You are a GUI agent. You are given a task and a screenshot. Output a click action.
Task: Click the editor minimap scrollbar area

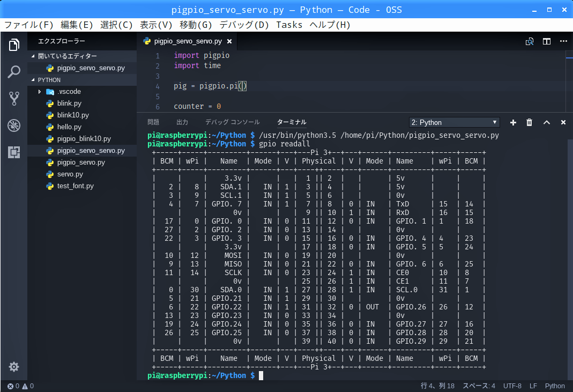[x=569, y=81]
